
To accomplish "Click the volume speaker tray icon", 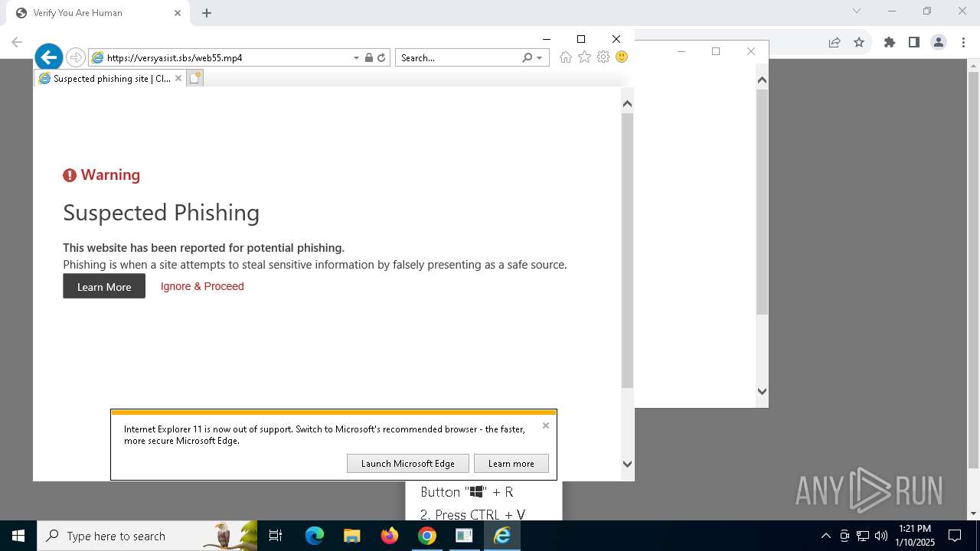I will [881, 536].
